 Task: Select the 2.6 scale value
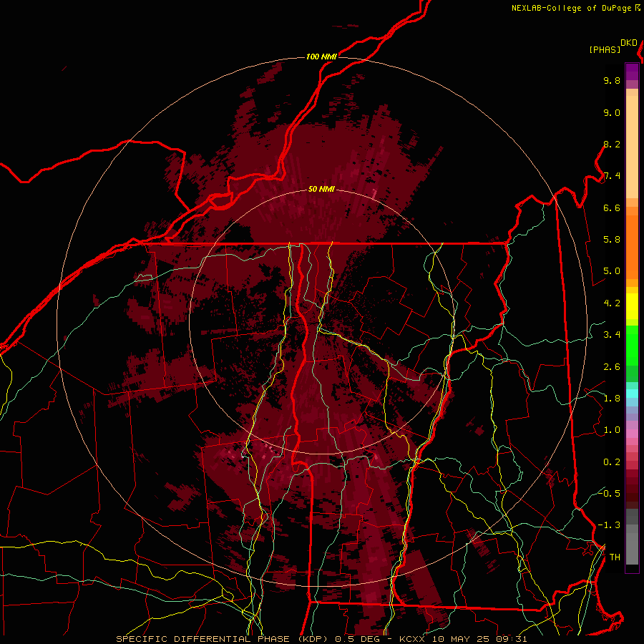pos(612,367)
